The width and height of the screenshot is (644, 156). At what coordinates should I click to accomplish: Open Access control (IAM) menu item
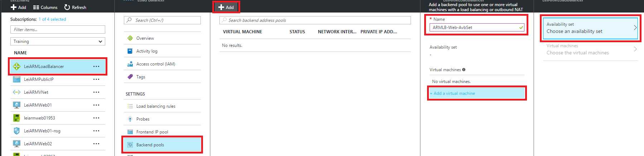point(162,64)
